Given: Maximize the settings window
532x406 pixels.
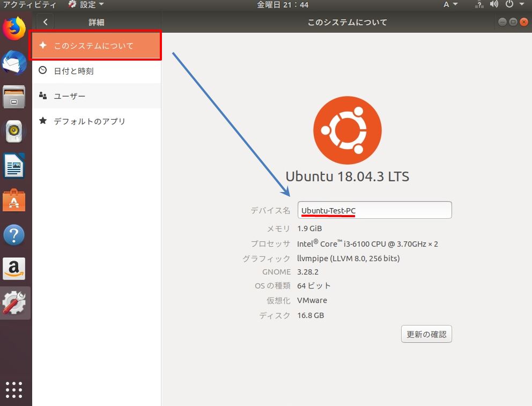Looking at the screenshot, I should [x=513, y=22].
